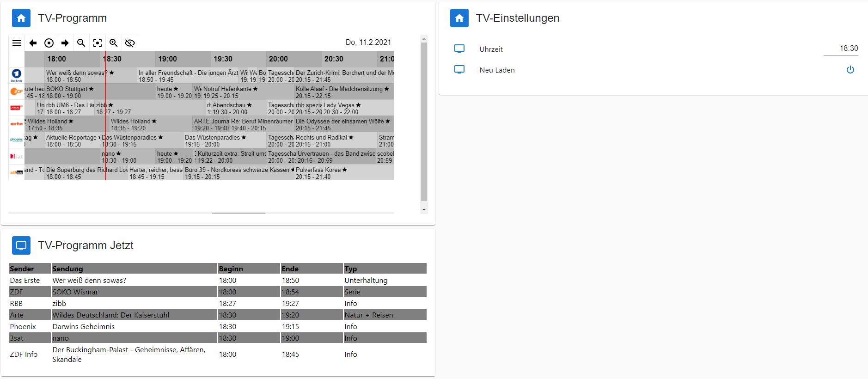Screen dimensions: 868x379
Task: Open 'Aktuelle Reportage' program entry
Action: click(x=73, y=141)
